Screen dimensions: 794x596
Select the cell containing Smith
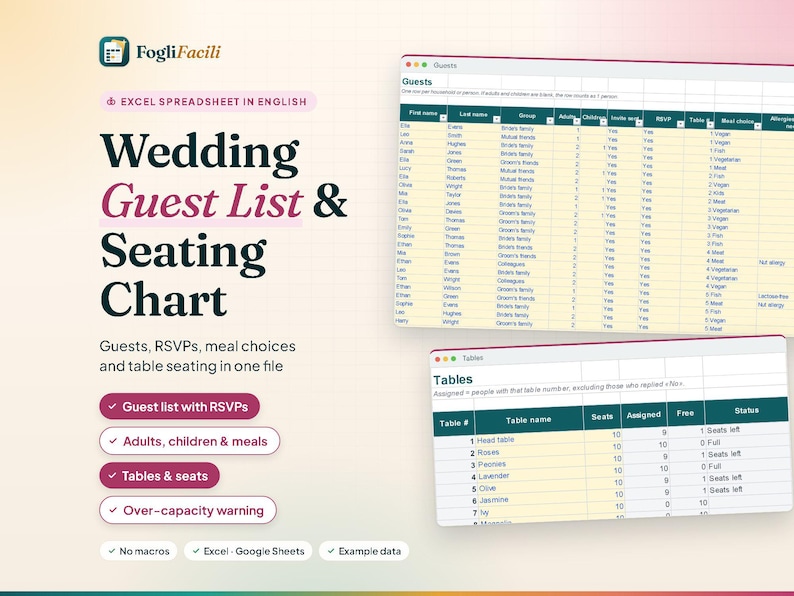473,136
